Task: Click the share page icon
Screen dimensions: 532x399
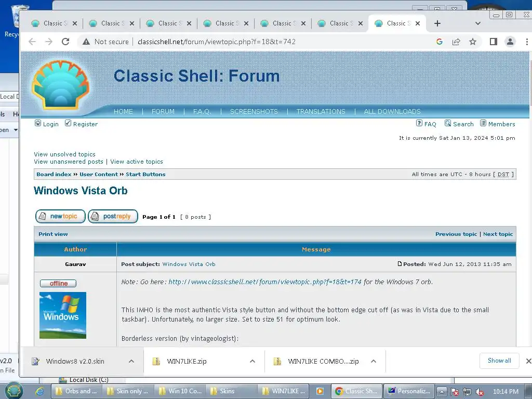Action: 456,42
